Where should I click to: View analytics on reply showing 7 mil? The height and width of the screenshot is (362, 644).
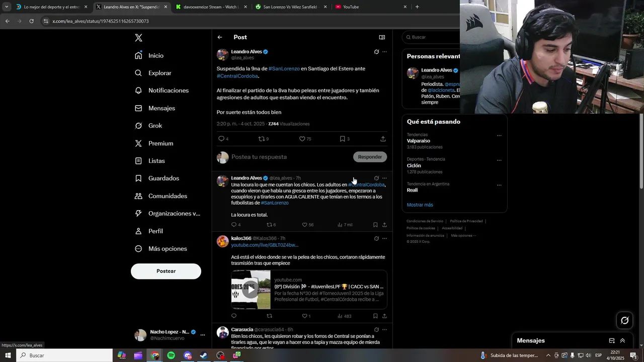tap(345, 225)
